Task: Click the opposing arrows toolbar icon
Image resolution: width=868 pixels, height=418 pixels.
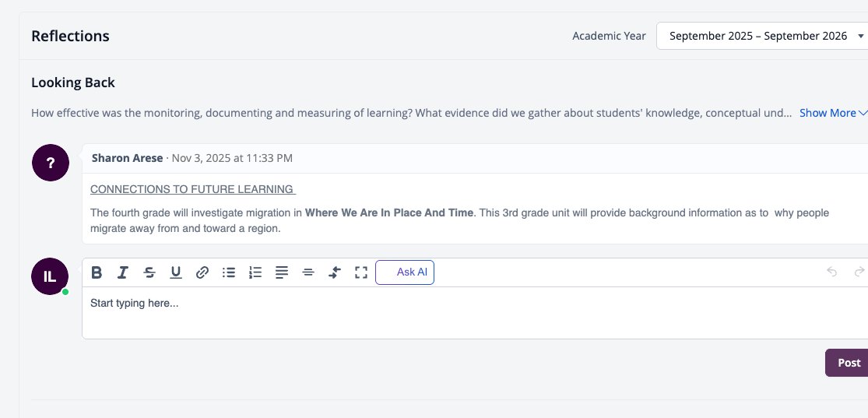Action: point(335,272)
